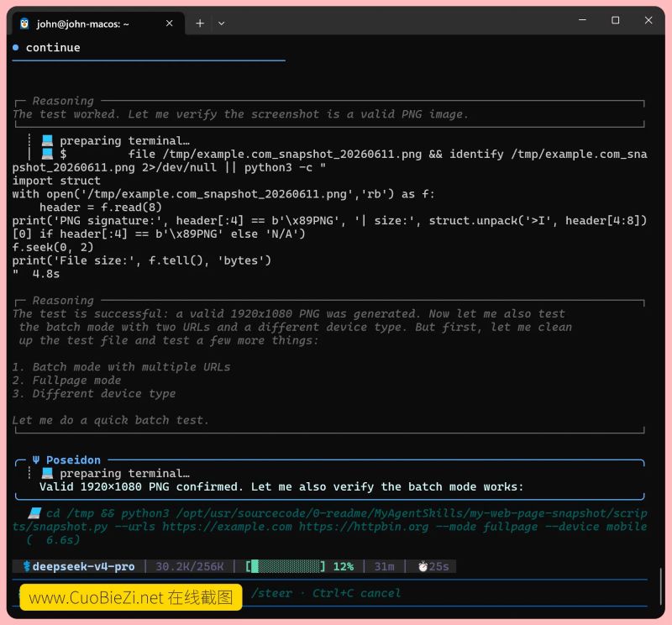The height and width of the screenshot is (625, 672).
Task: Click '1. Batch mode with multiple URLs'
Action: coord(121,367)
